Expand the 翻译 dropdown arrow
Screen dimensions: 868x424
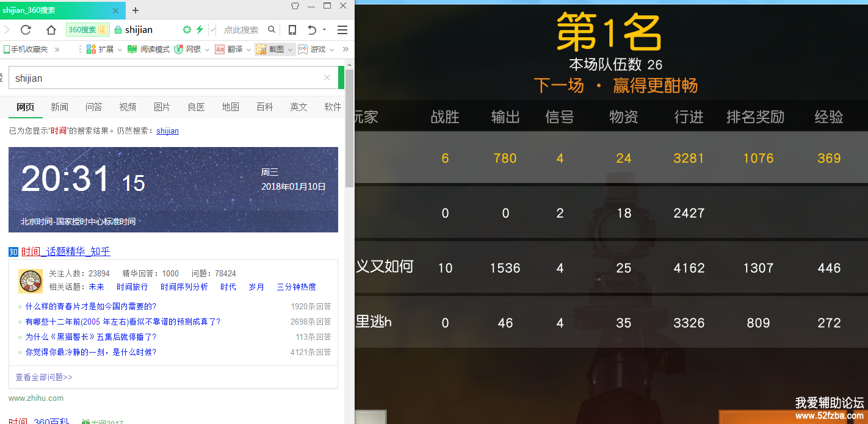point(249,49)
